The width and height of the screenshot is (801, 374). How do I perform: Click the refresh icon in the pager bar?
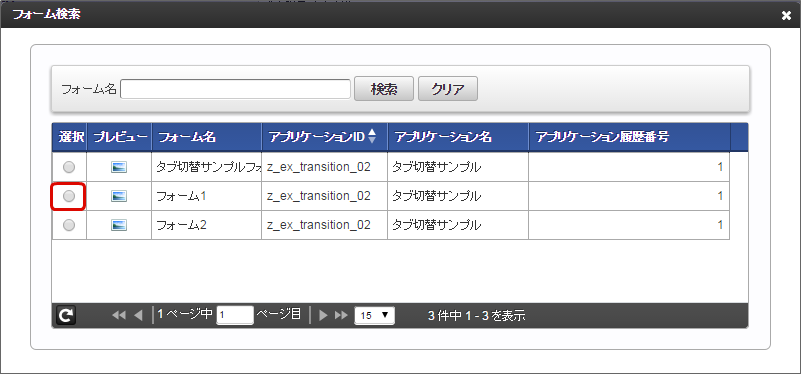(x=65, y=316)
